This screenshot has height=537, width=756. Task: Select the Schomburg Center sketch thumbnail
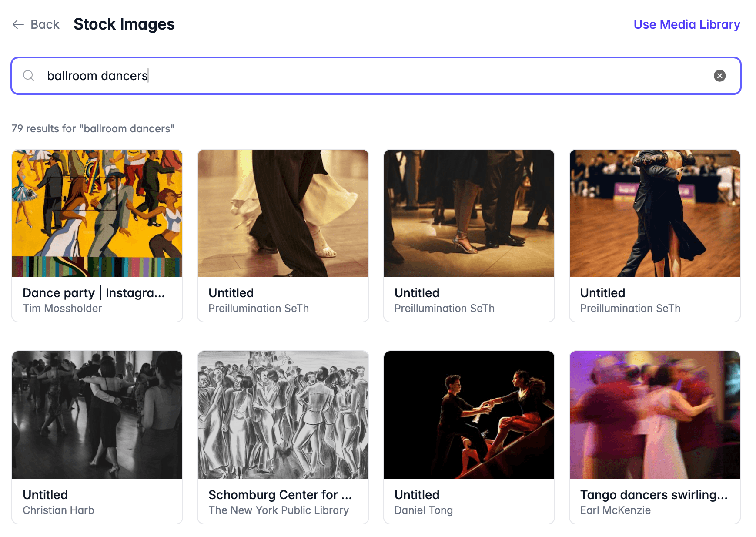tap(283, 415)
